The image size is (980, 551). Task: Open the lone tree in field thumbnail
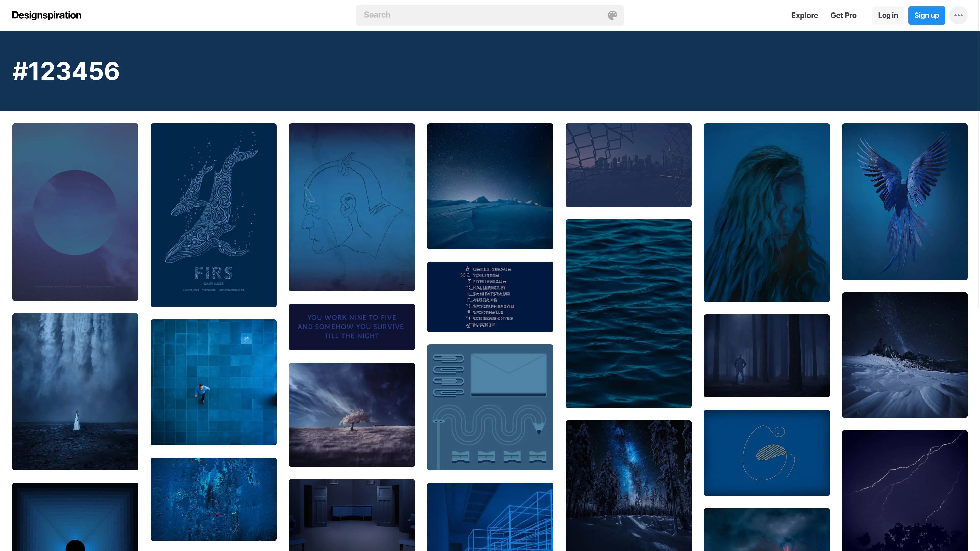[351, 415]
